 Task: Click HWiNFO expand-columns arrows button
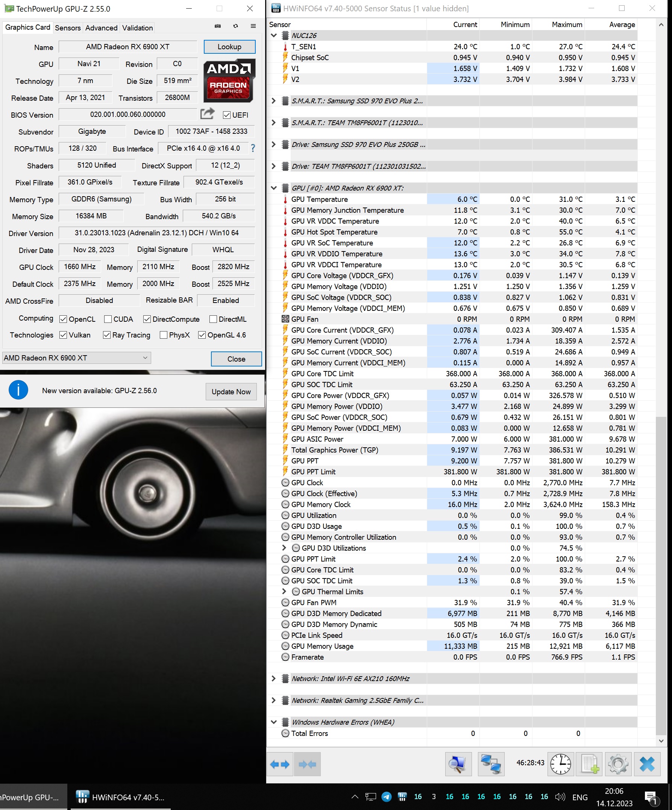[280, 764]
